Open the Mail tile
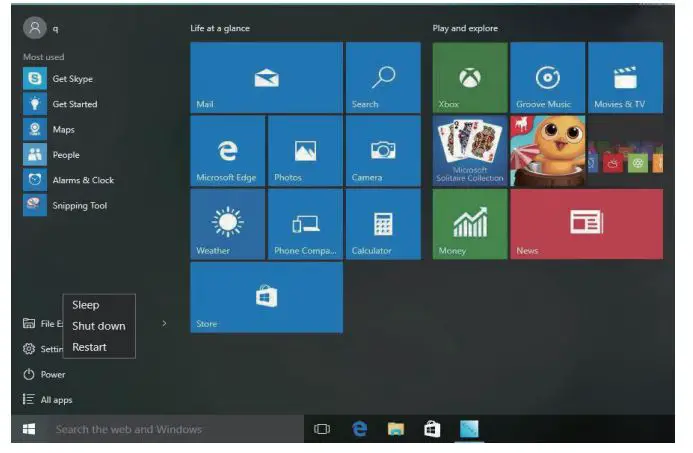Image resolution: width=693 pixels, height=453 pixels. (267, 77)
